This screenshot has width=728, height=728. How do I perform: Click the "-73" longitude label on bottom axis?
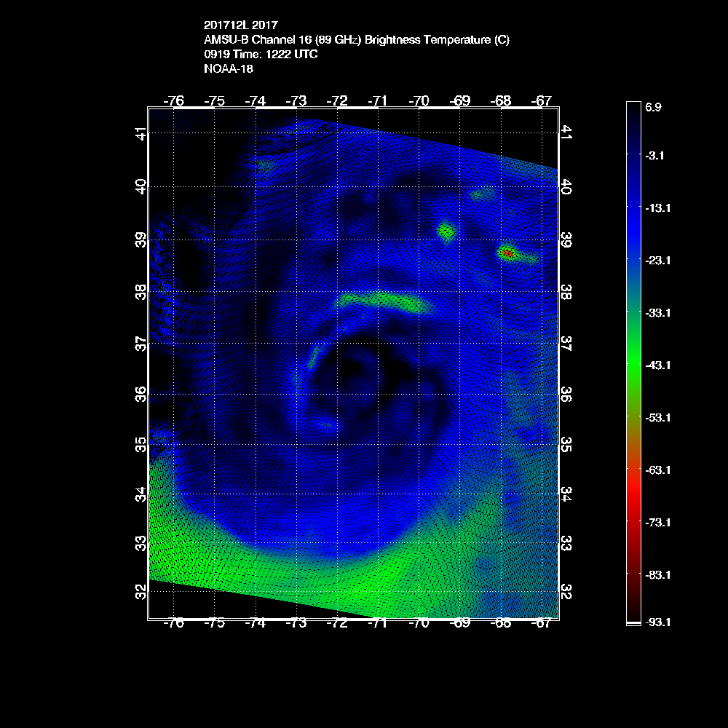pos(296,624)
